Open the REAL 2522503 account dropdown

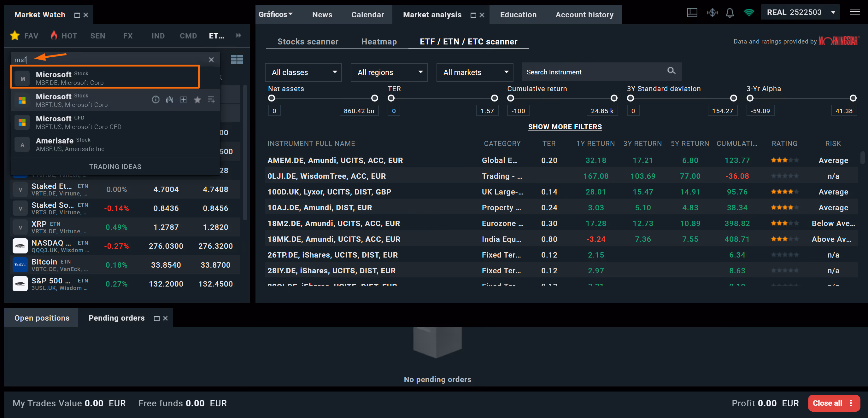pyautogui.click(x=801, y=13)
